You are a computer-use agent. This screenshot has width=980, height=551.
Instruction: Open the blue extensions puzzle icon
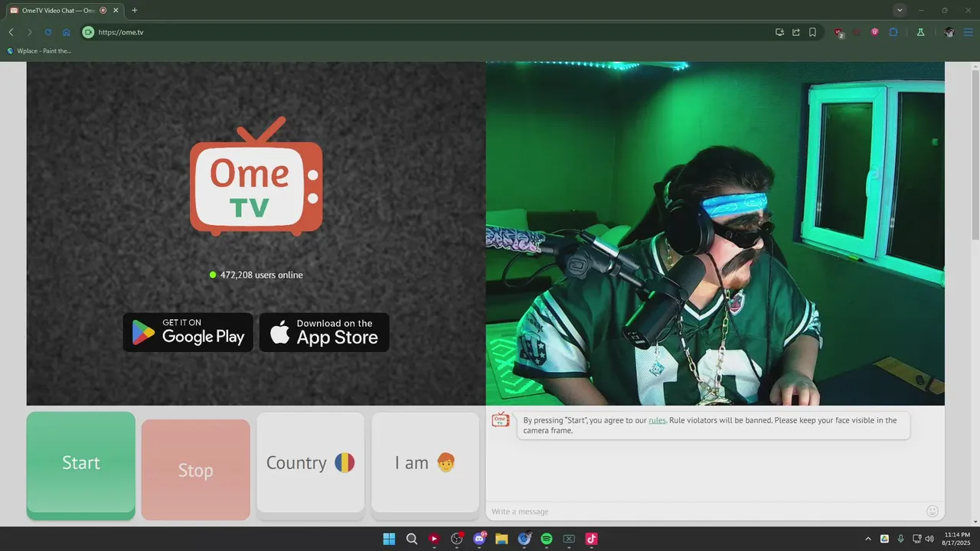click(893, 32)
